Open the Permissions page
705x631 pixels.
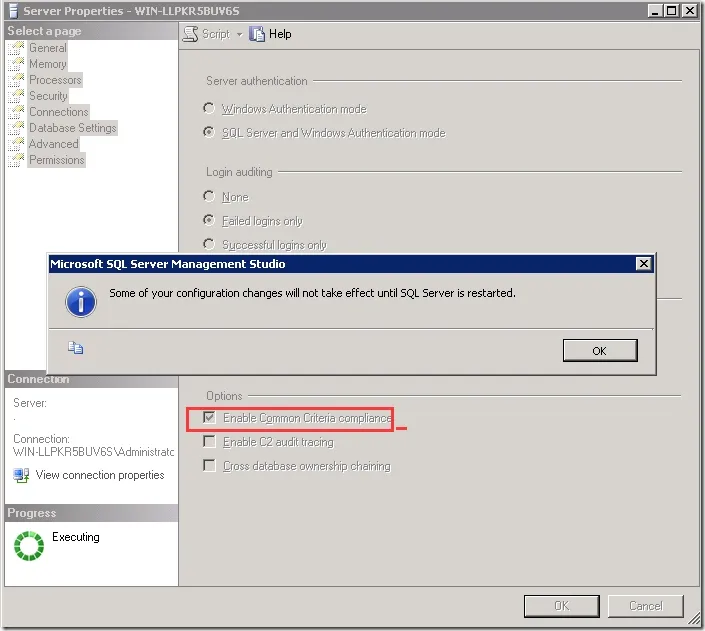57,160
